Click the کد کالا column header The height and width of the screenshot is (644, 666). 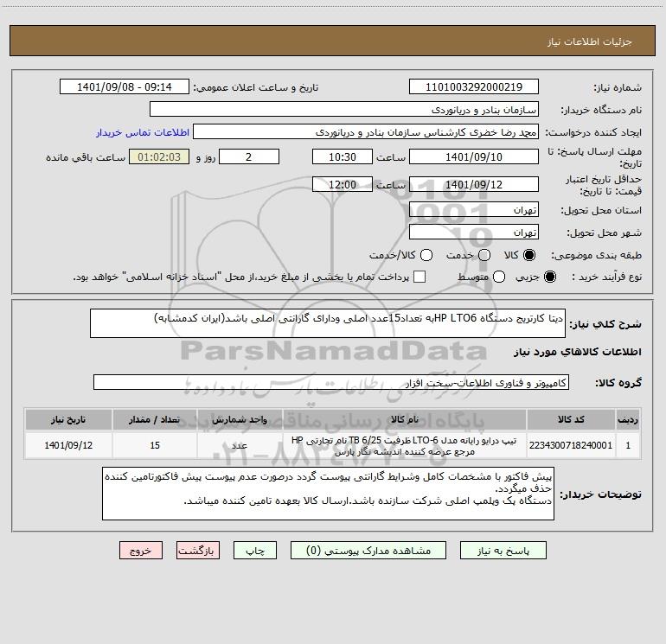571,419
